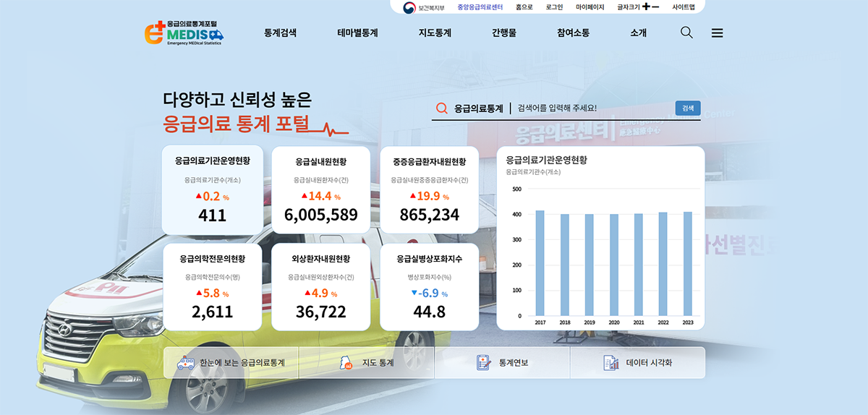This screenshot has width=868, height=415.
Task: Open the 간행물 menu
Action: point(504,33)
